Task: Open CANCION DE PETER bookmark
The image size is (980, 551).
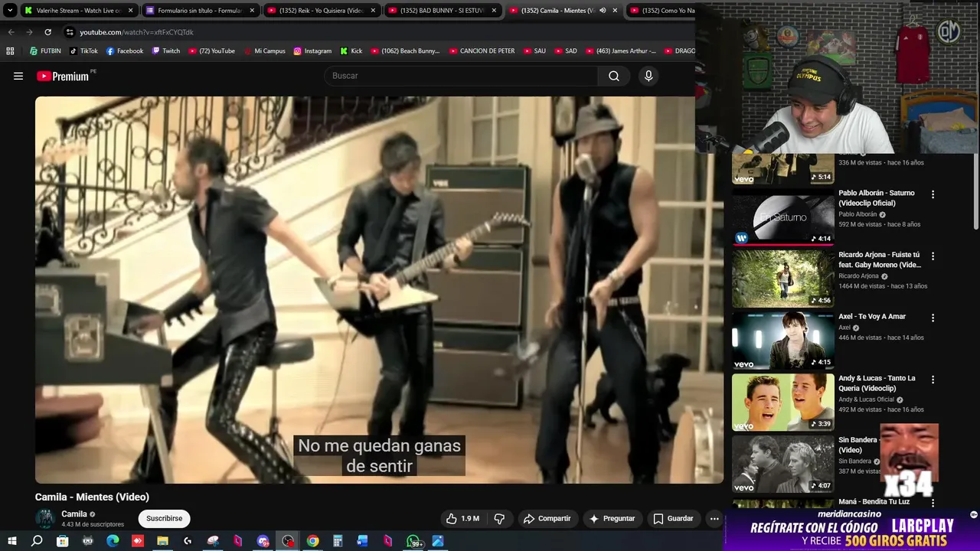Action: [482, 51]
